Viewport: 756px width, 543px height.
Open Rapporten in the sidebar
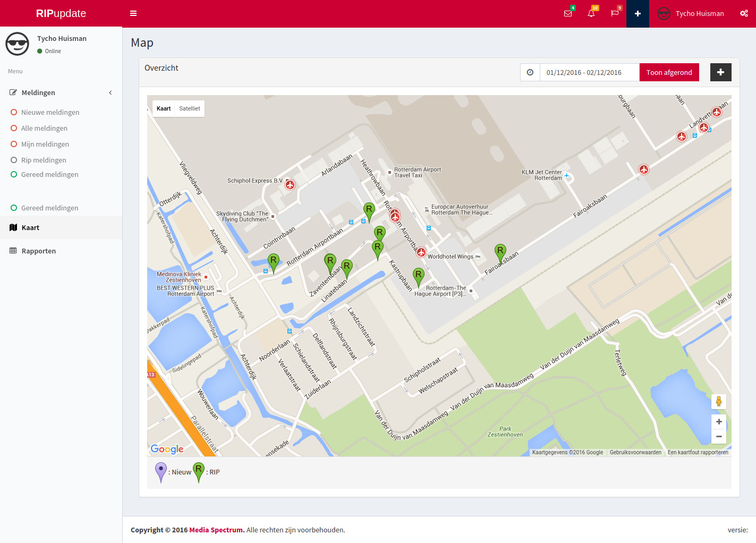tap(61, 251)
